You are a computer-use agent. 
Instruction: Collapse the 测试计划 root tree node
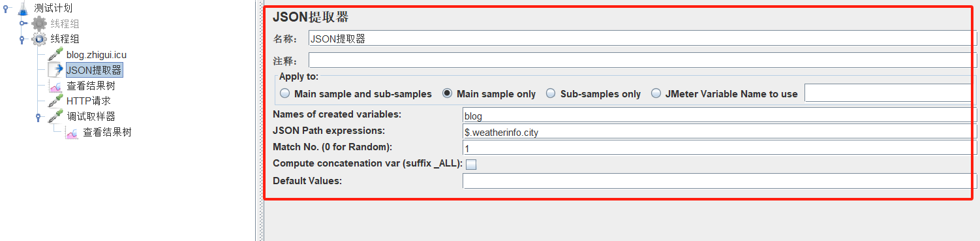pyautogui.click(x=6, y=8)
